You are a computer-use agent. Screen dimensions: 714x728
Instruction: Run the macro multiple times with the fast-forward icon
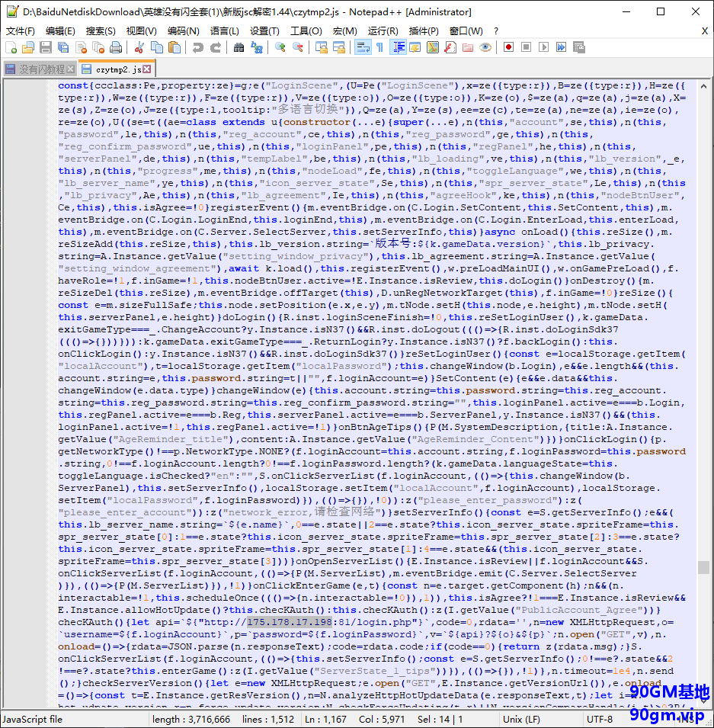[x=562, y=47]
